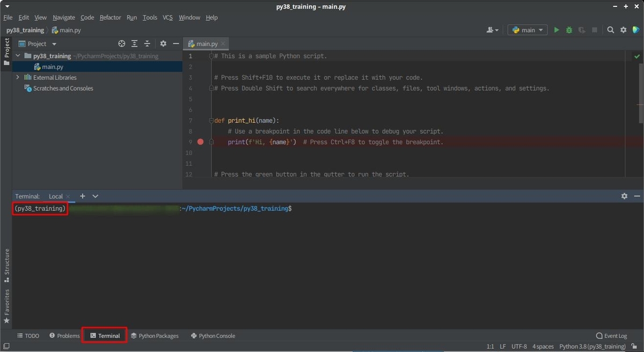The width and height of the screenshot is (644, 352).
Task: Open terminal sessions dropdown arrow
Action: coord(96,196)
